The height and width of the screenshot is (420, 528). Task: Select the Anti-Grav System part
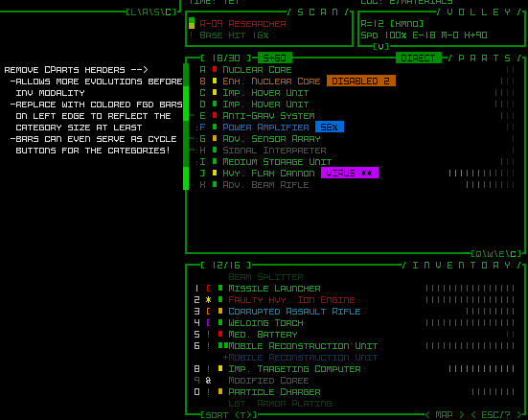coord(268,116)
